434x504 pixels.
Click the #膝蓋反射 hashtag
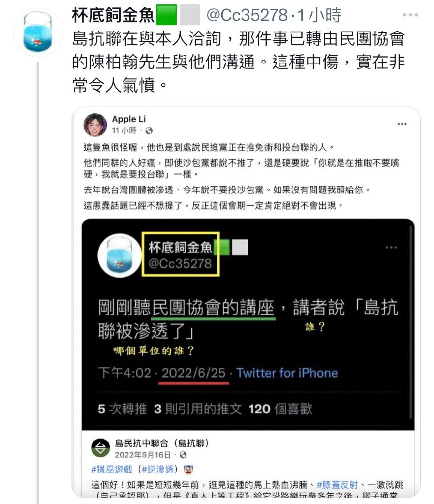pyautogui.click(x=337, y=485)
